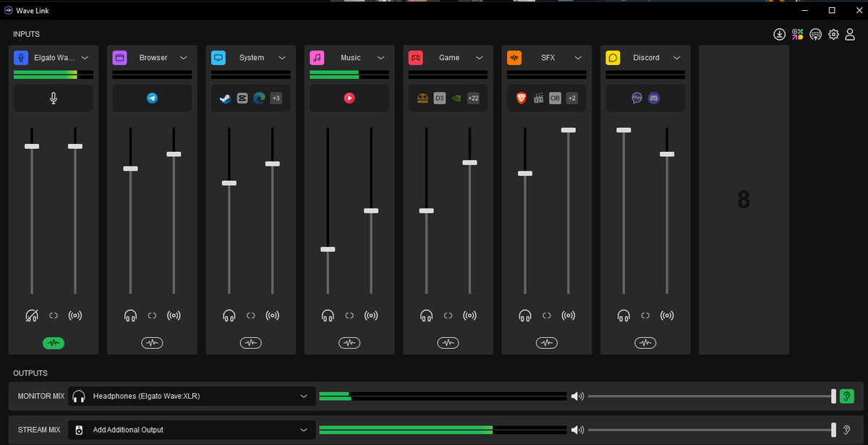Expand the Discord channel dropdown arrow
The width and height of the screenshot is (868, 445).
point(677,58)
